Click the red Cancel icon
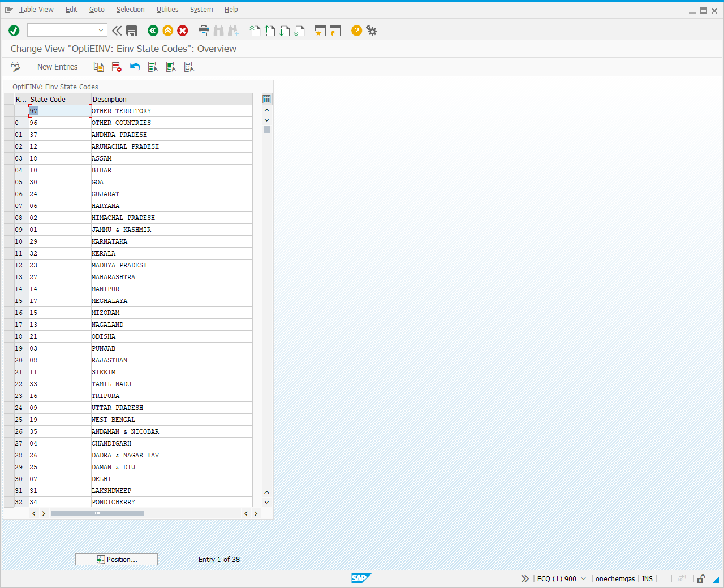The image size is (724, 588). coord(183,31)
